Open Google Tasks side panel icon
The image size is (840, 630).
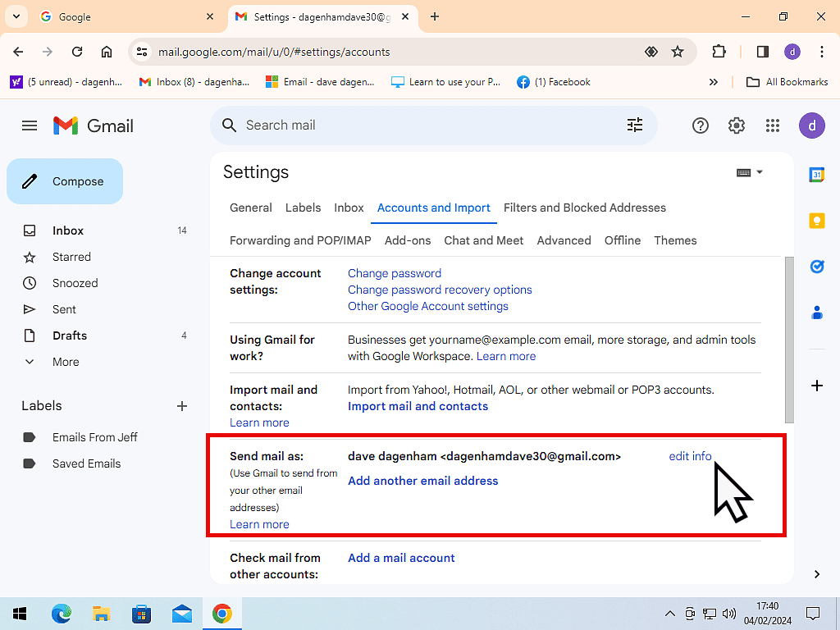(x=817, y=267)
